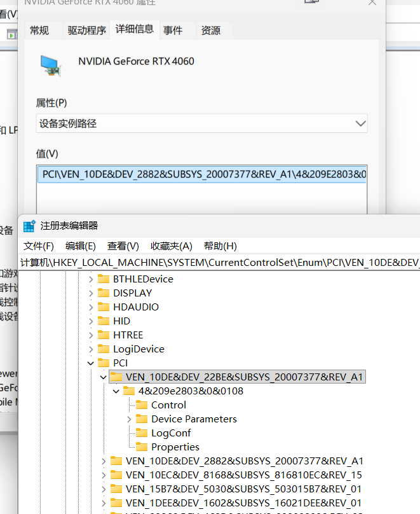Click the NVIDIA GeForce RTX 4060 device icon
Image resolution: width=420 pixels, height=514 pixels.
pos(50,66)
